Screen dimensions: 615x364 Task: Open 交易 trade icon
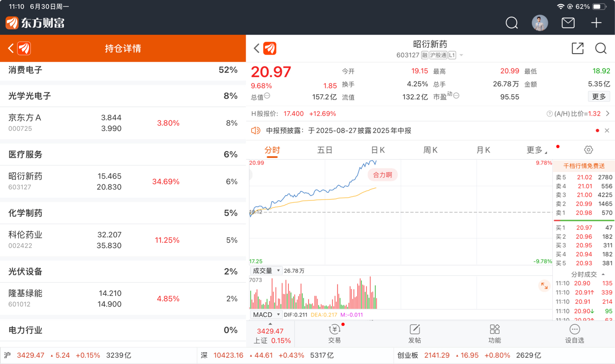334,334
